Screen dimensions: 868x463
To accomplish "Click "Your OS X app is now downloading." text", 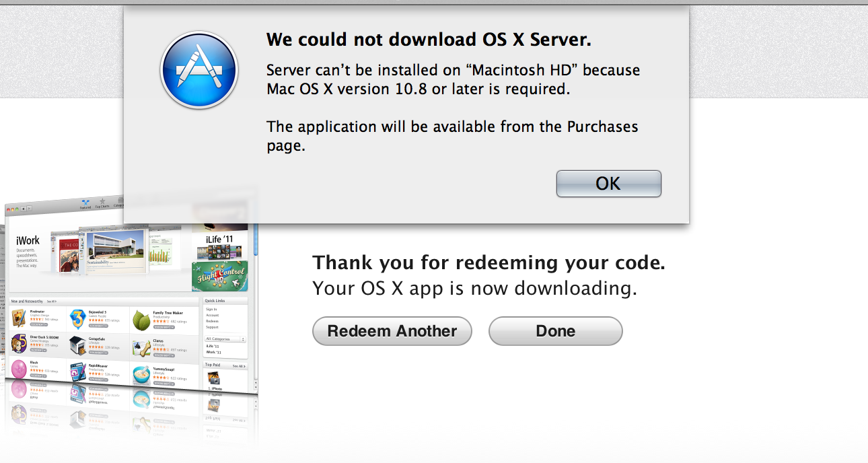I will point(474,289).
